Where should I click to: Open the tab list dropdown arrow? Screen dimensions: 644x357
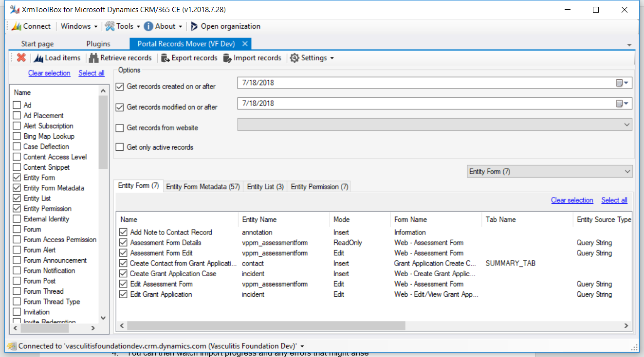point(629,45)
